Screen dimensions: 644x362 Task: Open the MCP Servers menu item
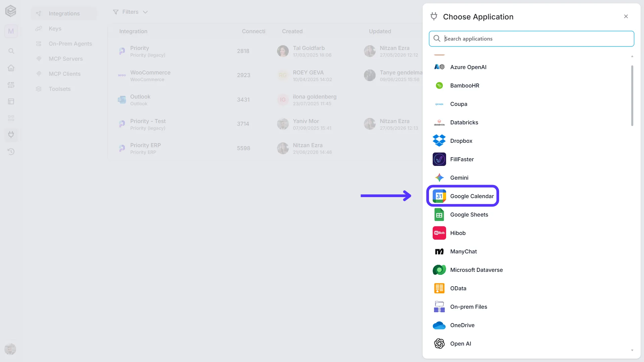[64, 59]
